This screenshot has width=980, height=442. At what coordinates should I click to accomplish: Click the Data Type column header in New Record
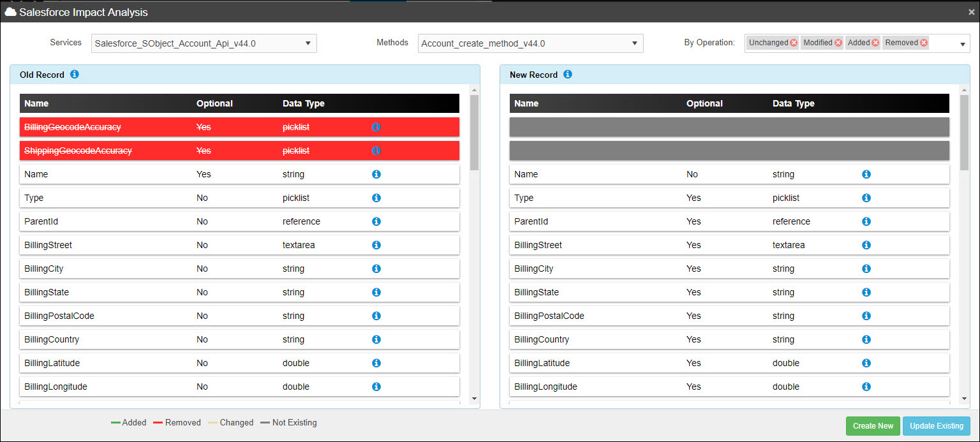tap(794, 103)
